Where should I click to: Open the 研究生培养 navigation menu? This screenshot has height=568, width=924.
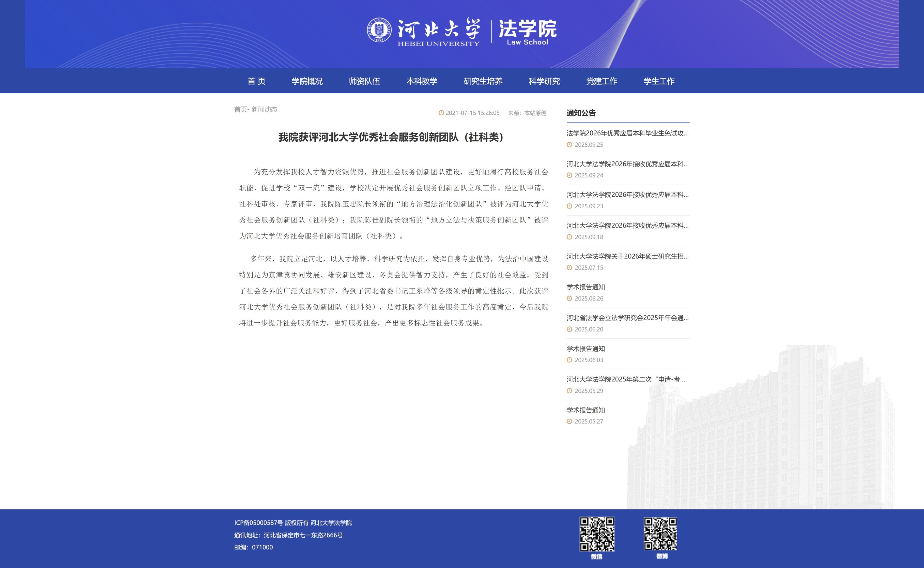[x=483, y=81]
